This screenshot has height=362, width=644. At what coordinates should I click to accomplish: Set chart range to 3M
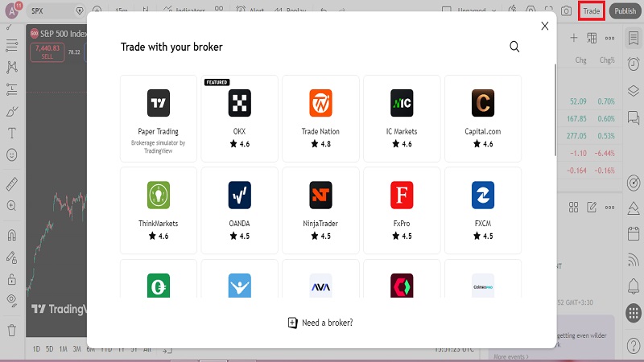pyautogui.click(x=76, y=349)
